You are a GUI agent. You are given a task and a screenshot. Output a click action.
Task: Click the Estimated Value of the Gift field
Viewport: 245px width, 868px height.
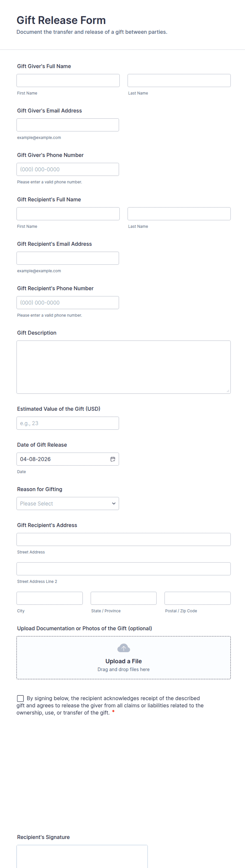pyautogui.click(x=67, y=423)
